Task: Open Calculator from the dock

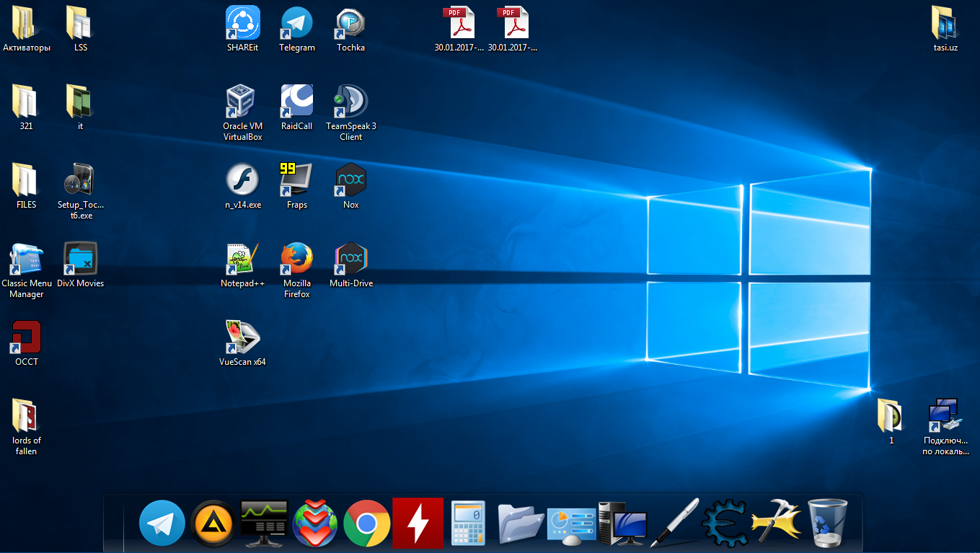Action: point(469,523)
